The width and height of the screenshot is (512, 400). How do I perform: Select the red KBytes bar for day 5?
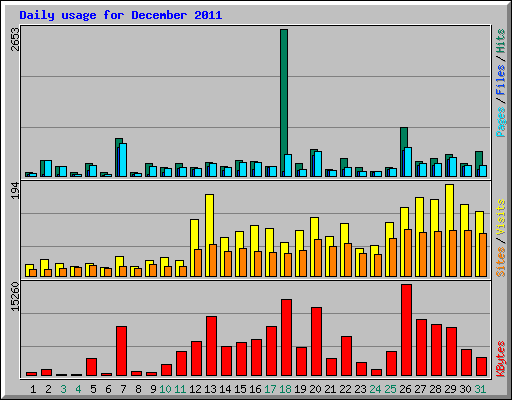(91, 367)
